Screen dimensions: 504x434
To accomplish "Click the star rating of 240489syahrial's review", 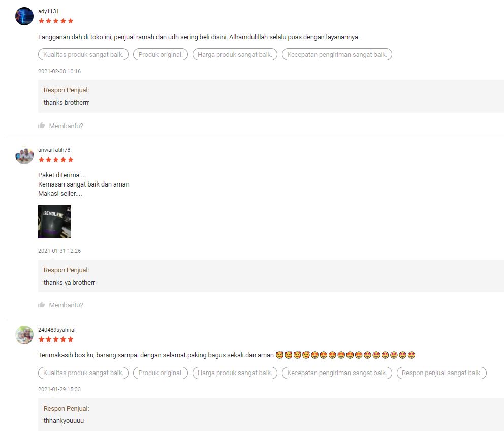I will point(56,339).
